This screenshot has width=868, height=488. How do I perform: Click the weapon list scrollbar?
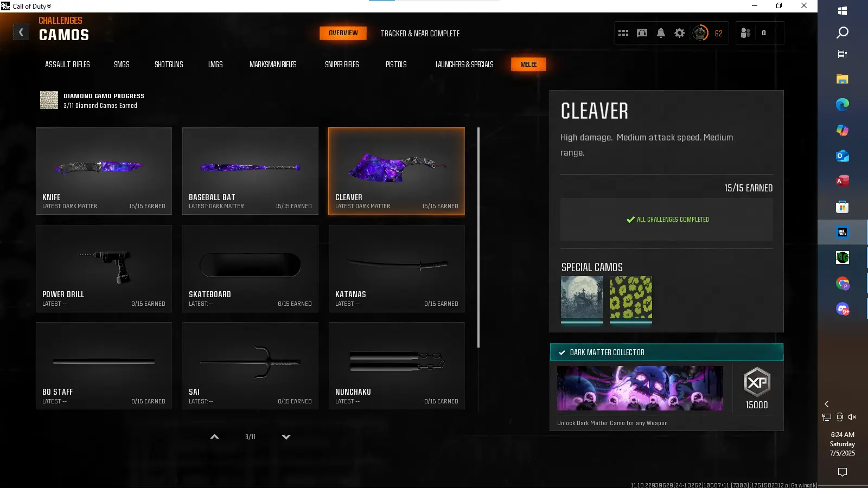click(x=478, y=237)
